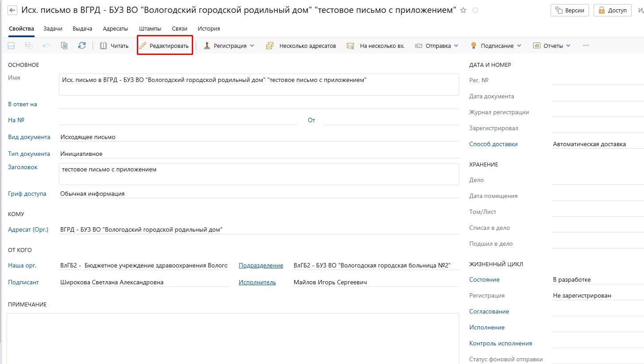This screenshot has height=364, width=644.
Task: Click the Доступ button
Action: tap(612, 10)
